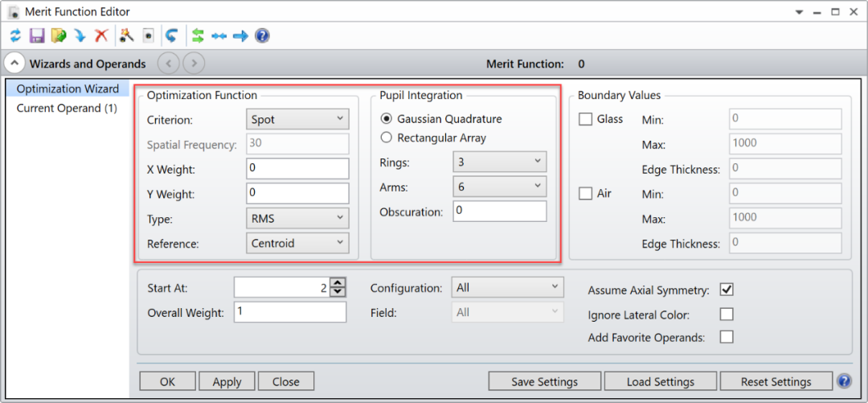This screenshot has height=403, width=868.
Task: Uncheck Assume Axial Symmetry
Action: click(727, 290)
